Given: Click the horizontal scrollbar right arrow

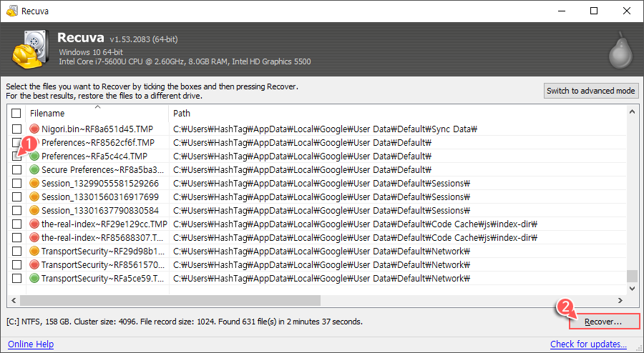Looking at the screenshot, I should (x=620, y=301).
